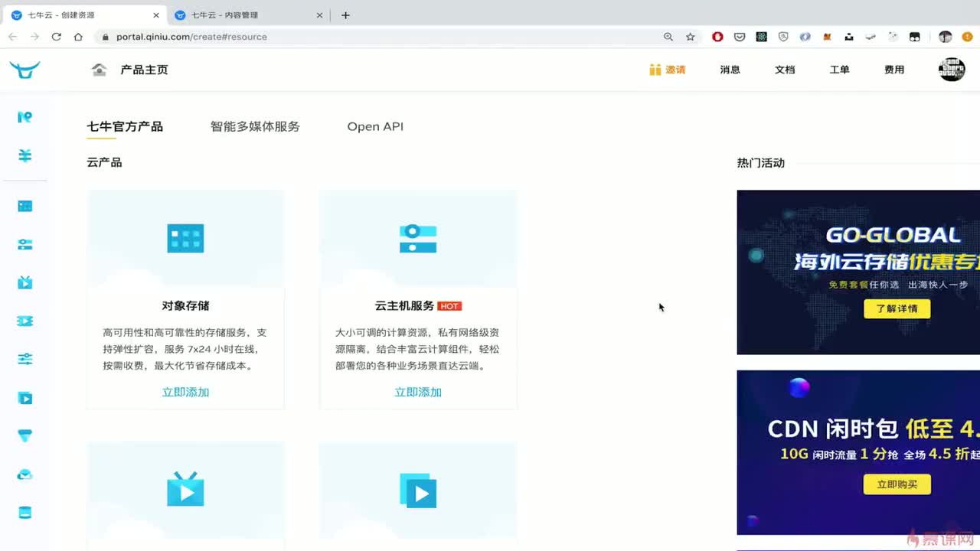Reload the browser page
Screen dimensions: 980x551
[56, 37]
